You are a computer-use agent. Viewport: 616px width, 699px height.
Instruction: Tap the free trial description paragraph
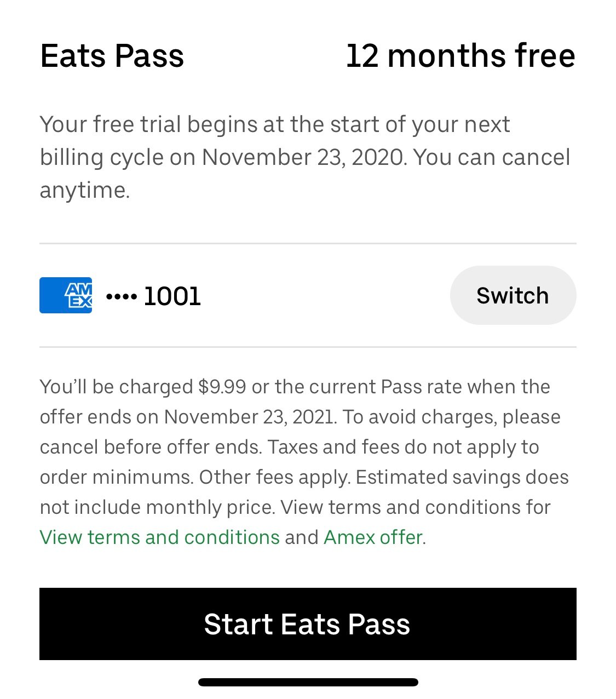tap(305, 157)
